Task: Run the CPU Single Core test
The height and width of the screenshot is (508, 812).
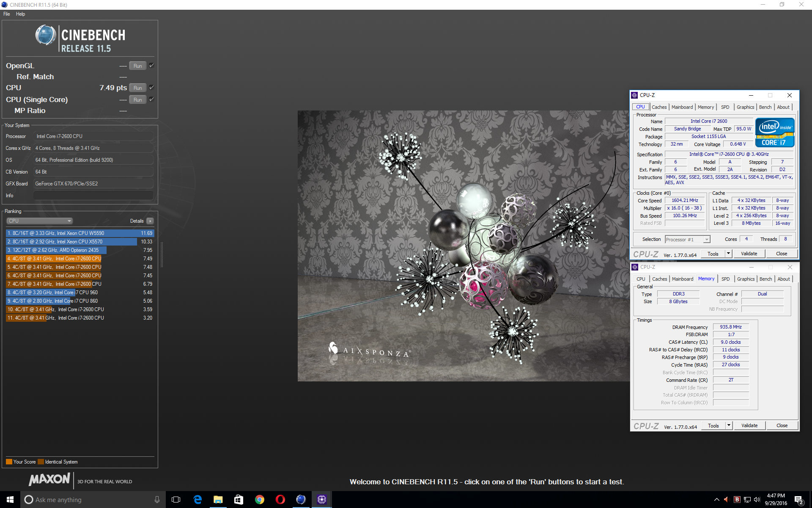Action: (x=138, y=99)
